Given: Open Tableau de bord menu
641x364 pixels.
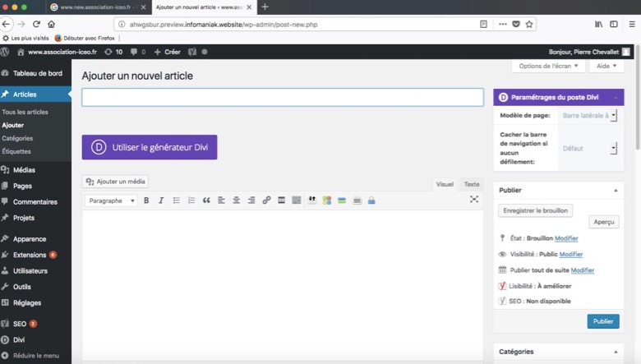Looking at the screenshot, I should 35,73.
